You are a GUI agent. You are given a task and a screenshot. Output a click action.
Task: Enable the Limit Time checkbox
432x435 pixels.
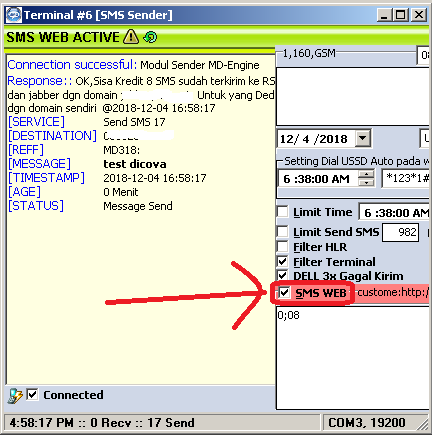click(282, 212)
